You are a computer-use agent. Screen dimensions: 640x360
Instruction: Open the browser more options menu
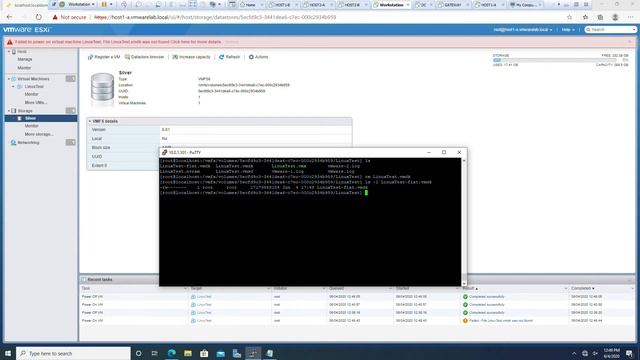point(630,17)
